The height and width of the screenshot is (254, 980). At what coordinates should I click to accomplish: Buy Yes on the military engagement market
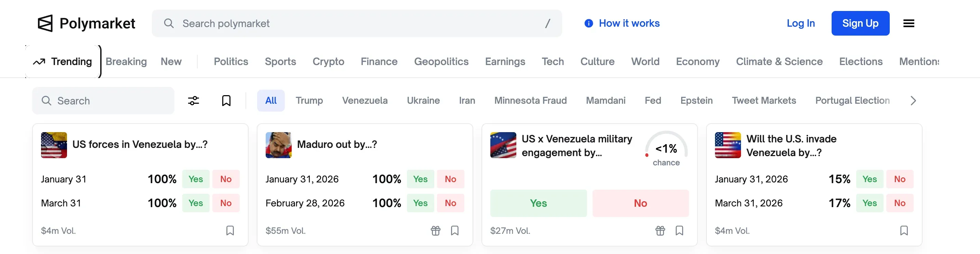pyautogui.click(x=538, y=203)
